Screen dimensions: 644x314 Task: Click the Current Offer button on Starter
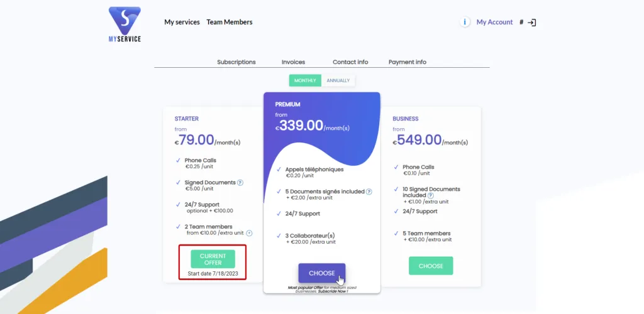click(213, 259)
